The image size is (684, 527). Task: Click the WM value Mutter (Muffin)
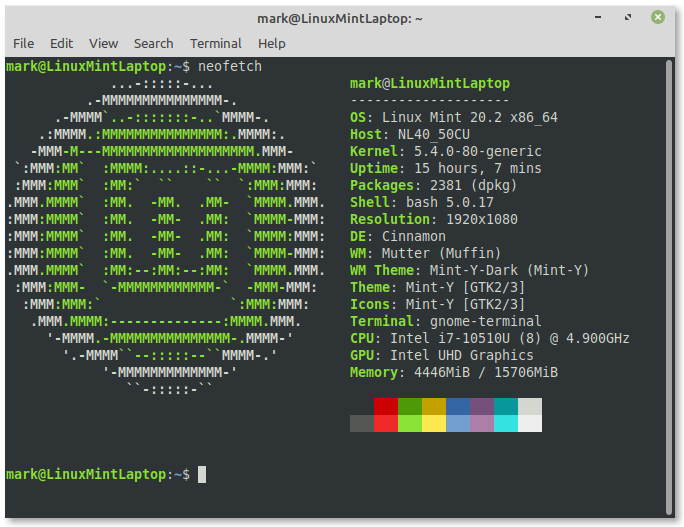point(441,253)
